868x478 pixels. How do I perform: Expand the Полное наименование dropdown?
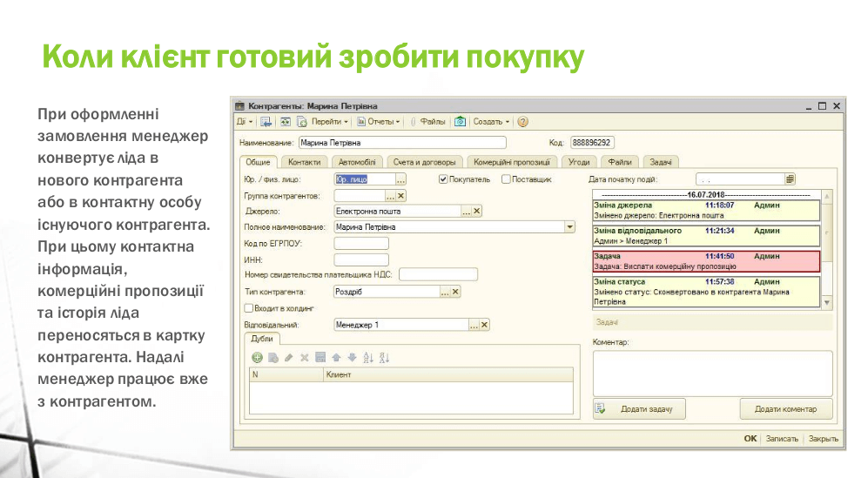pyautogui.click(x=570, y=227)
